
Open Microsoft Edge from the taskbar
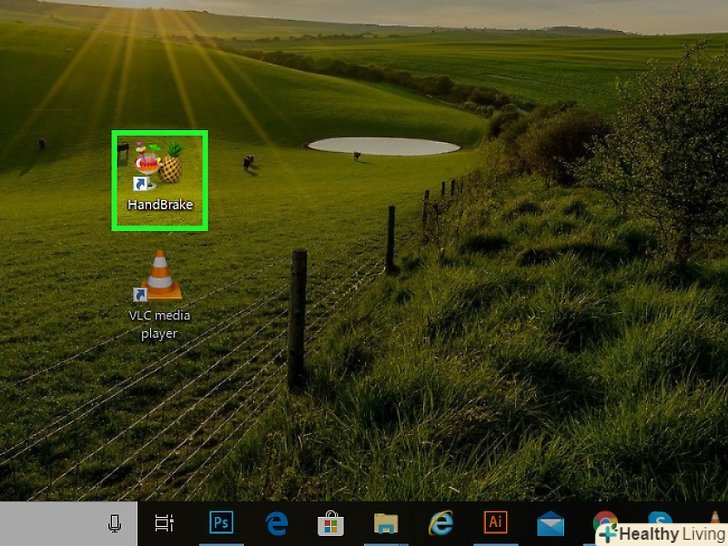point(276,523)
